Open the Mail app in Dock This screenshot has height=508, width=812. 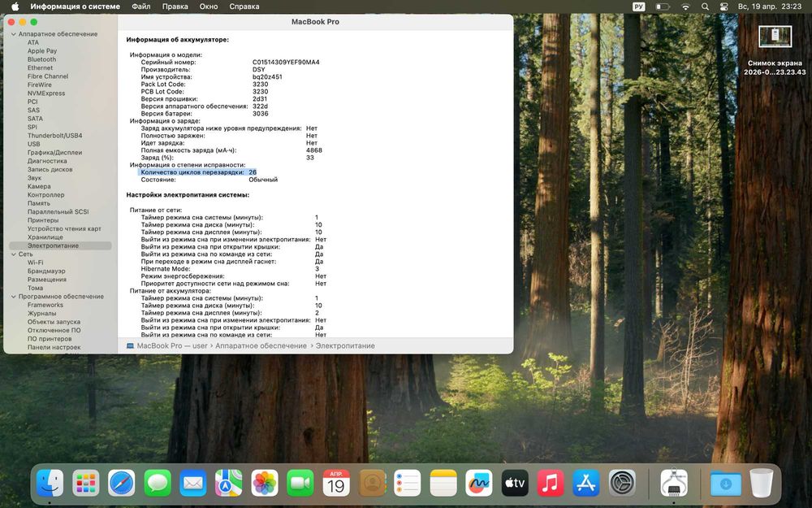tap(193, 483)
